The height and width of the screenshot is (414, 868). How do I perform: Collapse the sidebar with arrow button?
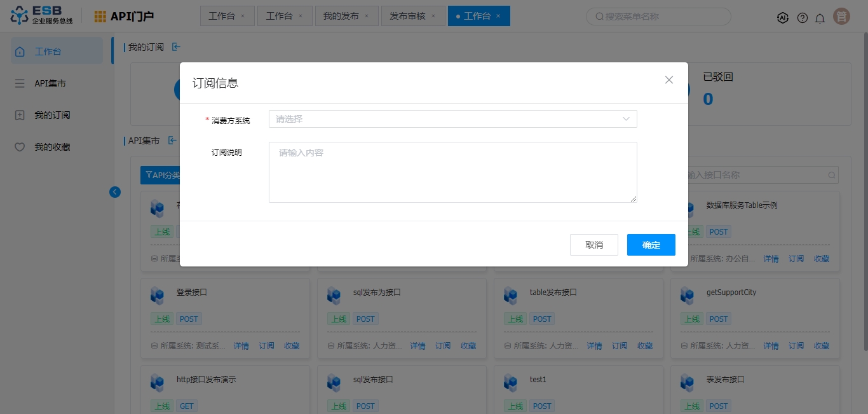click(115, 191)
